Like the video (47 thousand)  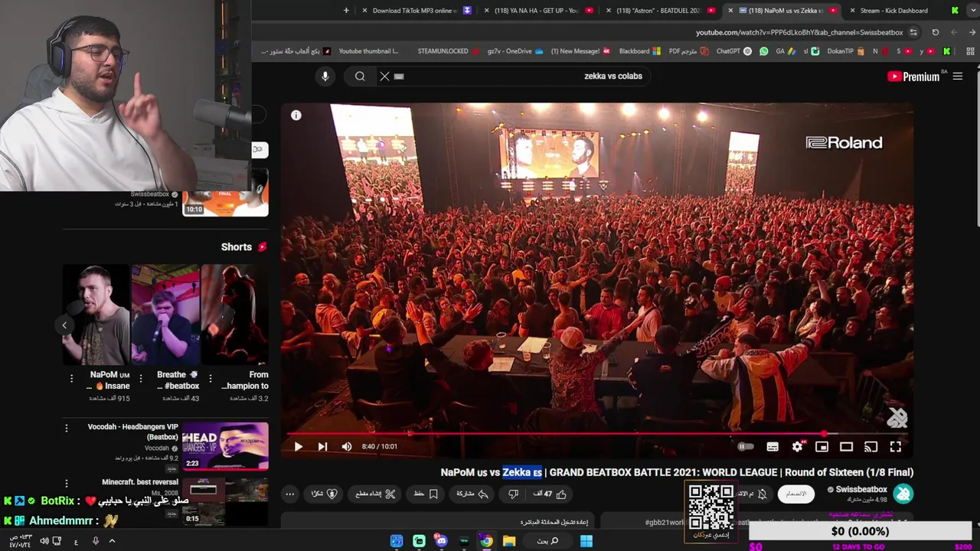[x=551, y=494]
